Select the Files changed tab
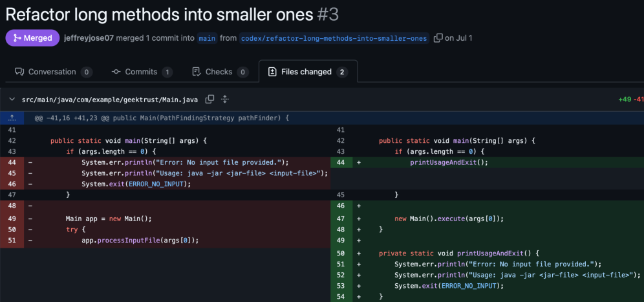The width and height of the screenshot is (644, 302). coord(307,72)
